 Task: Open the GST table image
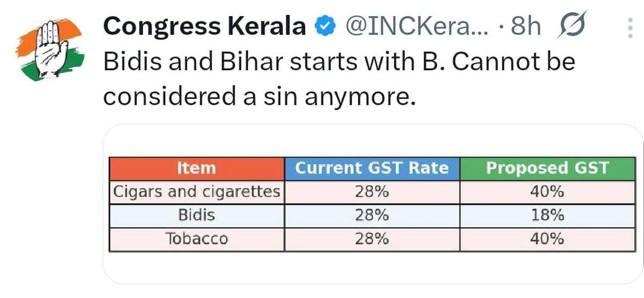click(x=372, y=204)
